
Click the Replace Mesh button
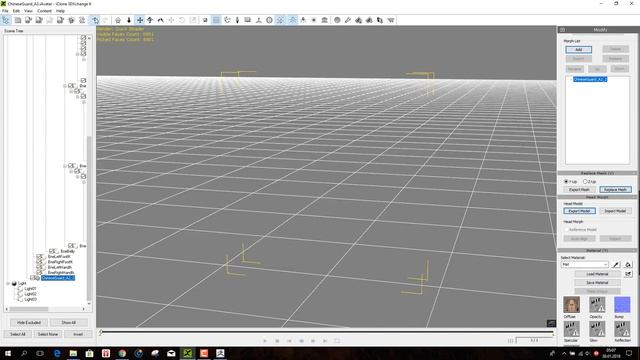click(616, 190)
